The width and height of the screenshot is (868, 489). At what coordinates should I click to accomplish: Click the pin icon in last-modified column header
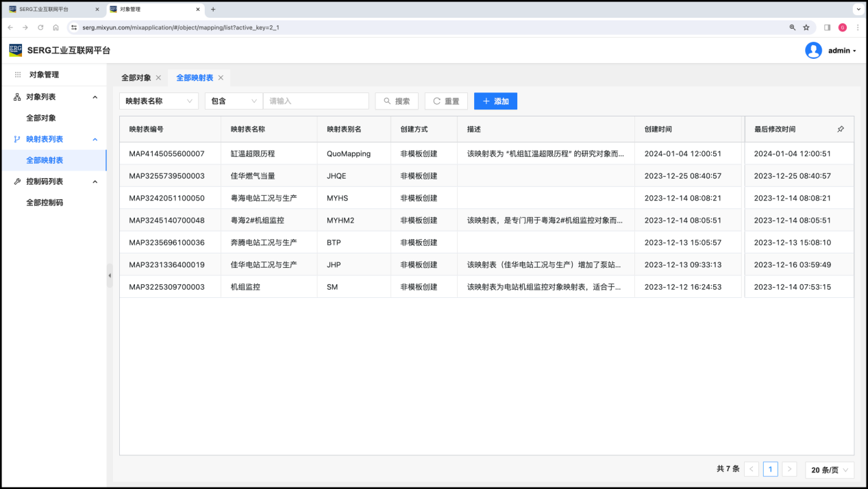841,129
